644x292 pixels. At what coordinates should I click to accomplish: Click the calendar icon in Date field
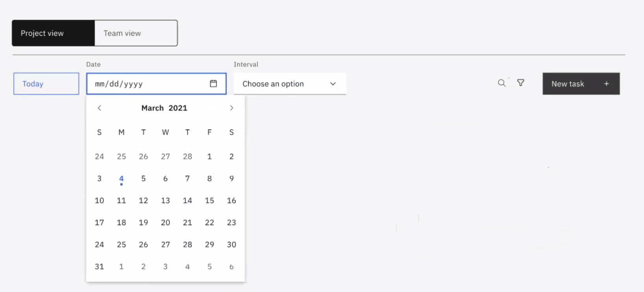click(x=213, y=83)
